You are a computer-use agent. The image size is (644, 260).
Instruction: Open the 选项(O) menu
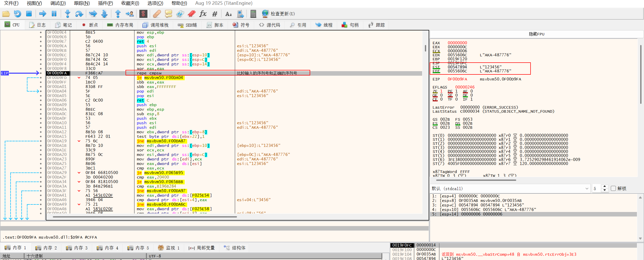pos(155,3)
